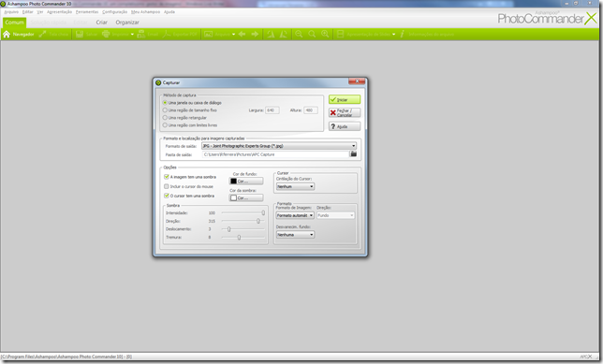Switch to the Organizar tab
This screenshot has height=364, width=603.
tap(127, 22)
